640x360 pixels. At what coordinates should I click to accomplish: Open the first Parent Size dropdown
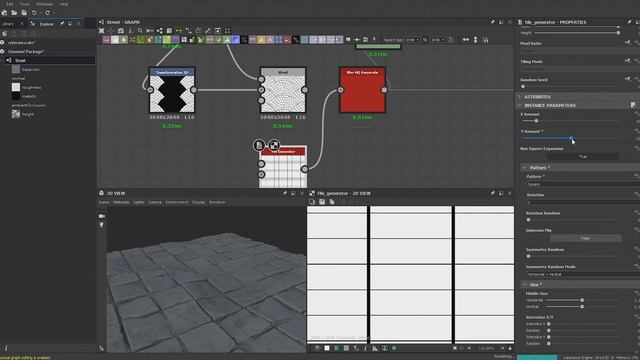pos(413,40)
